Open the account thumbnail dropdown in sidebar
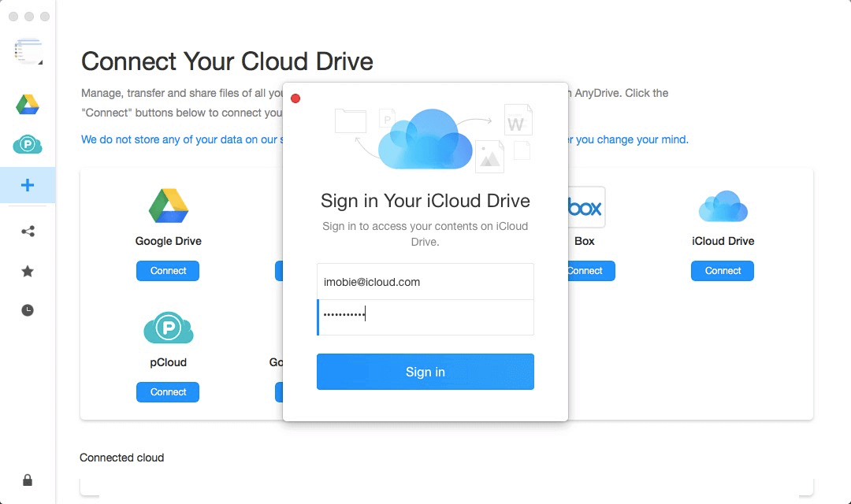This screenshot has width=851, height=504. point(28,51)
